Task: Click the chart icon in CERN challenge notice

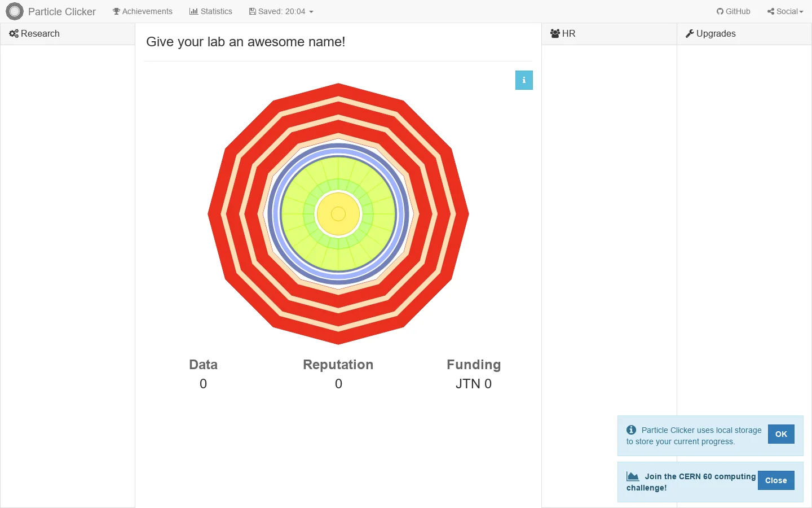Action: [x=633, y=476]
